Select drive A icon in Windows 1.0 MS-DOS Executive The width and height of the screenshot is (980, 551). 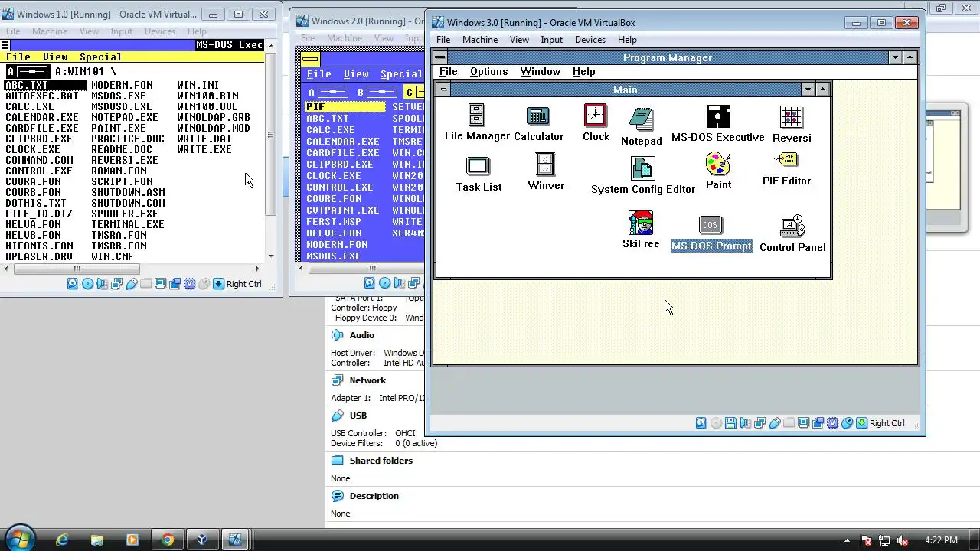tap(27, 71)
